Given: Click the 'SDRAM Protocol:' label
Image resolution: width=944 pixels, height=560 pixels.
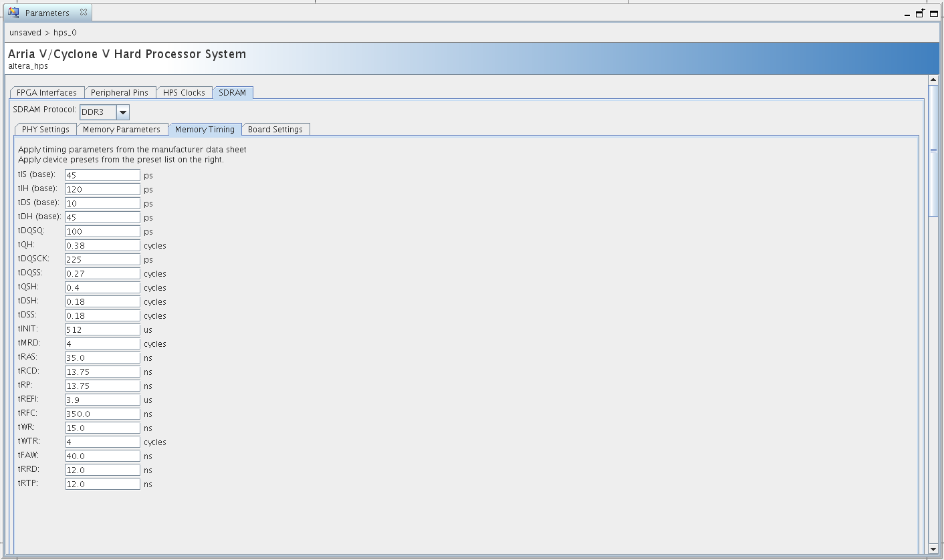Looking at the screenshot, I should pos(45,110).
